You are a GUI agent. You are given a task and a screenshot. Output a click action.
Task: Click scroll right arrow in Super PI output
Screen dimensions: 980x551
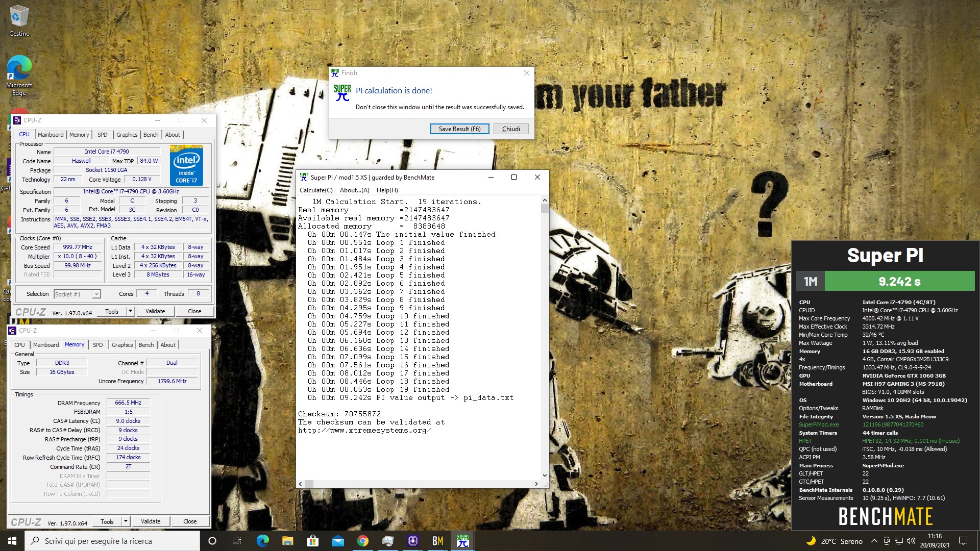point(536,484)
